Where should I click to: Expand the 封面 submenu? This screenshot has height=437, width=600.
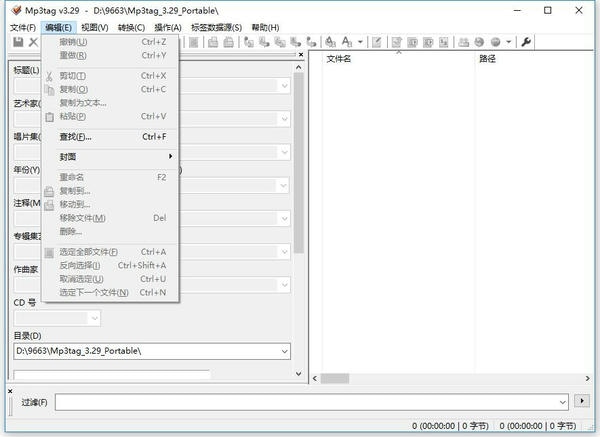point(110,157)
